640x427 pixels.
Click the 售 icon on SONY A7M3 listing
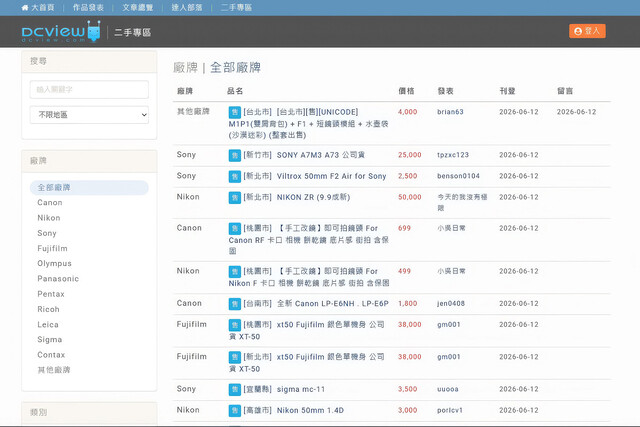pos(235,155)
